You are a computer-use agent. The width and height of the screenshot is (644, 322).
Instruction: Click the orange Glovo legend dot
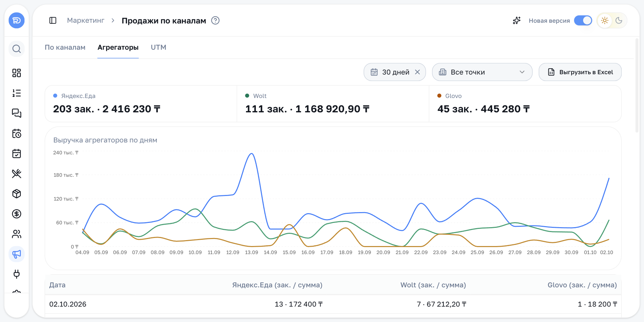439,96
